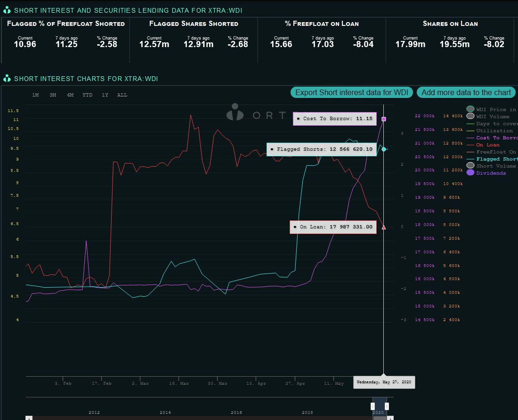Click the Wednesday, May 27, 2020 date label
Image resolution: width=518 pixels, height=420 pixels.
(384, 382)
